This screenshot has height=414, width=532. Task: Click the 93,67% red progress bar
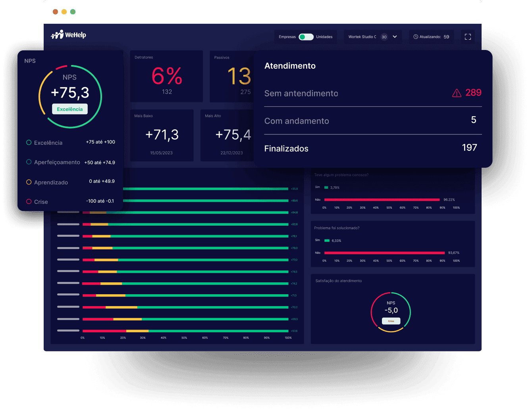(384, 253)
